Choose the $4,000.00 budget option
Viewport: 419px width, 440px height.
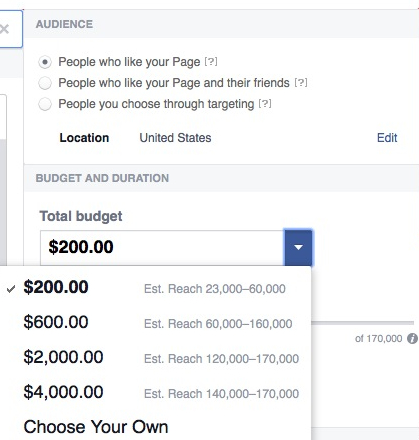[x=155, y=393]
